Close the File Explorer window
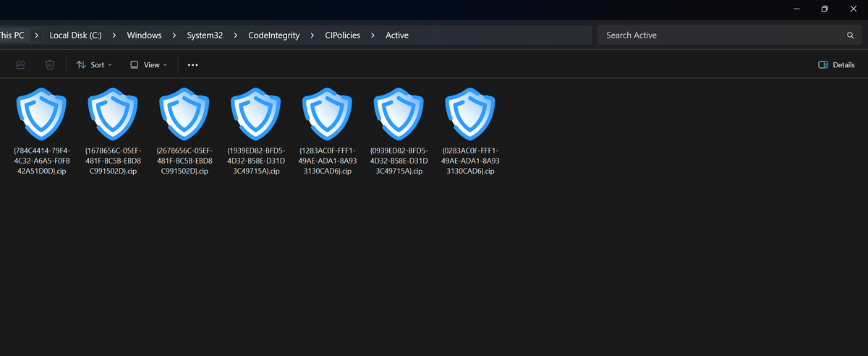Image resolution: width=868 pixels, height=356 pixels. (x=853, y=9)
